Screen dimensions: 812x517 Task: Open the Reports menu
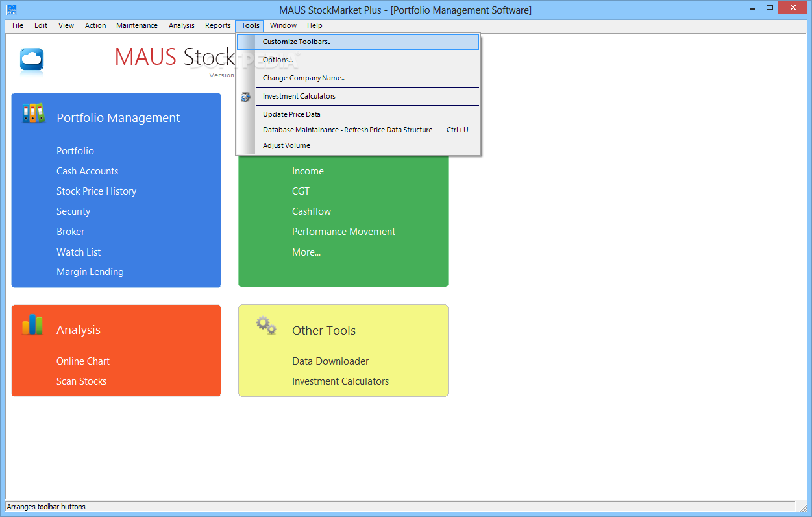[218, 26]
